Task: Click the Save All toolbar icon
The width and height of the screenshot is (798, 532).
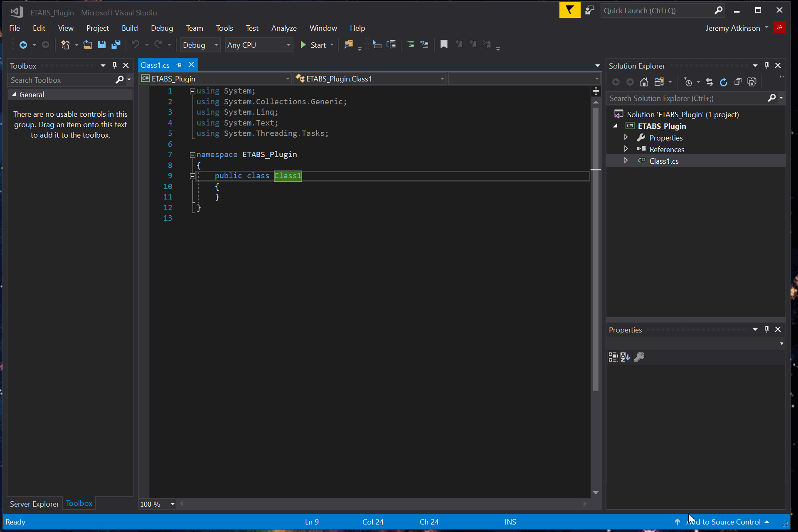Action: point(116,45)
